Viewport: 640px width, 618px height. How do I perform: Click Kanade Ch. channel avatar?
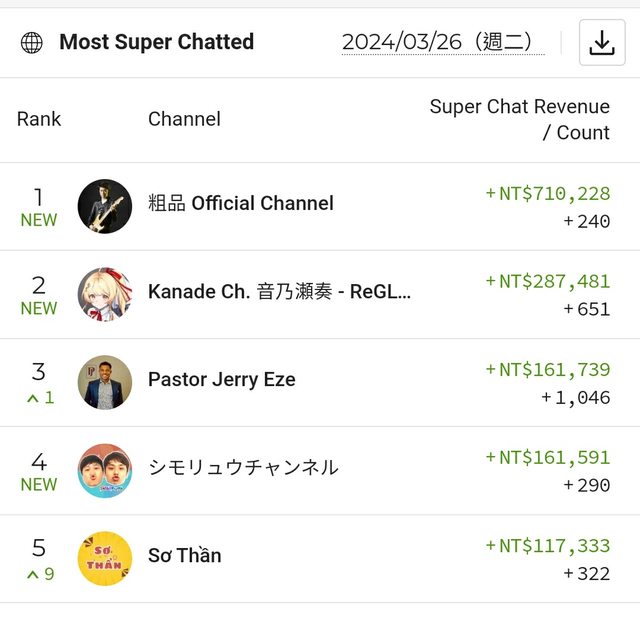(x=105, y=294)
